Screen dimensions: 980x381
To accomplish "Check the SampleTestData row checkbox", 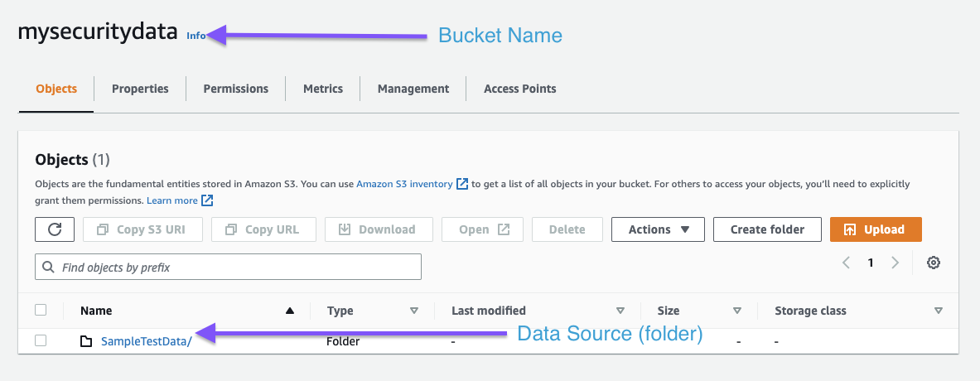I will [41, 340].
